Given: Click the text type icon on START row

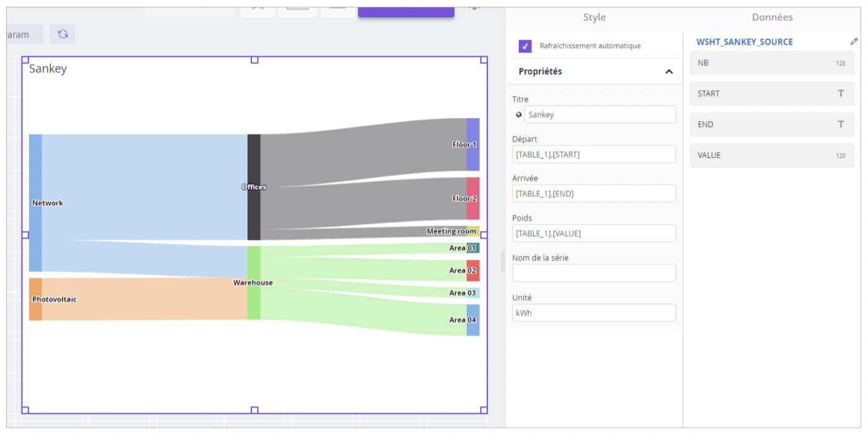Looking at the screenshot, I should pos(840,93).
